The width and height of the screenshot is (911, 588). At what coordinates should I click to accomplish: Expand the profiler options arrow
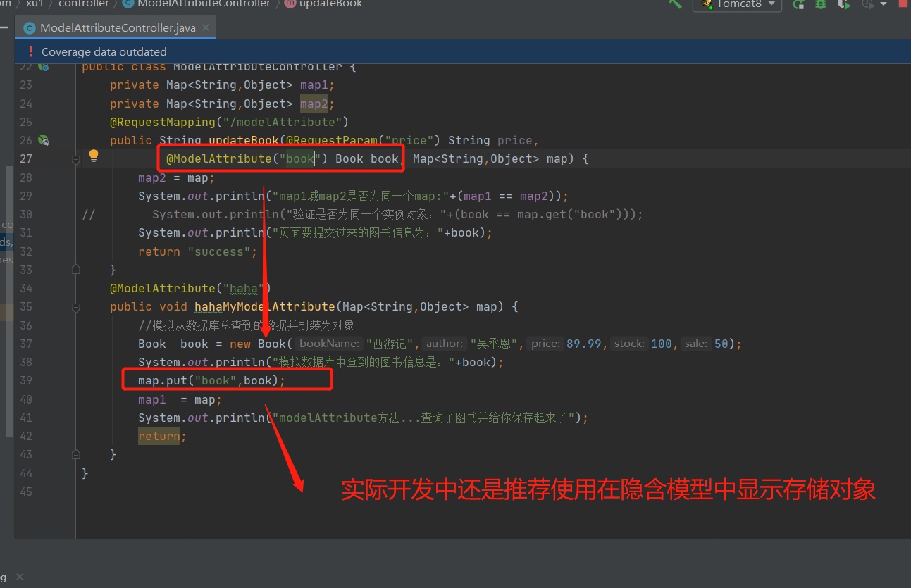(883, 4)
